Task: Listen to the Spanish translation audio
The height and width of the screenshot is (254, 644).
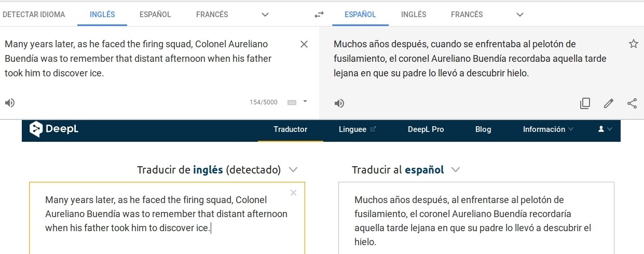Action: [x=339, y=103]
